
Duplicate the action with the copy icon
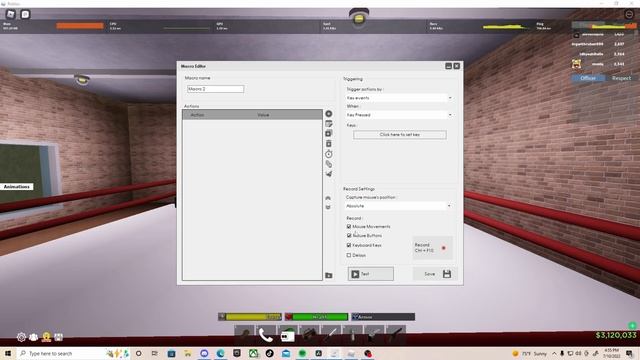click(x=329, y=133)
